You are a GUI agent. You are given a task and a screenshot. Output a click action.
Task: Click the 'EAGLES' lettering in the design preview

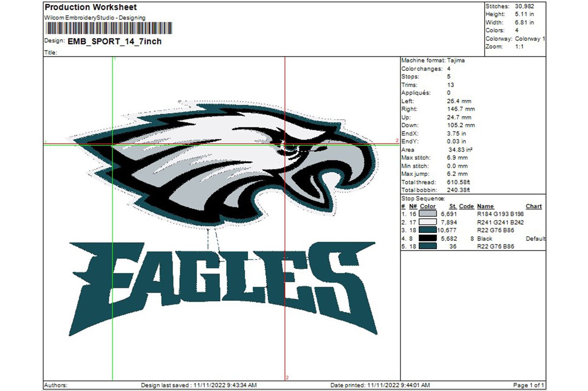223,289
